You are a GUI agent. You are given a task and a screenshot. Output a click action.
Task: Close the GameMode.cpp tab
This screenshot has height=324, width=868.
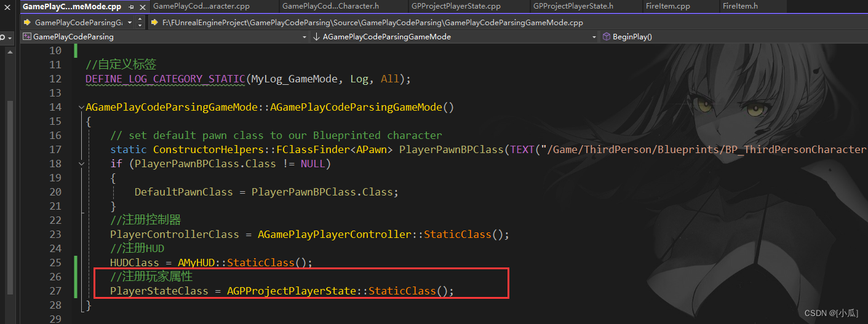pos(141,7)
